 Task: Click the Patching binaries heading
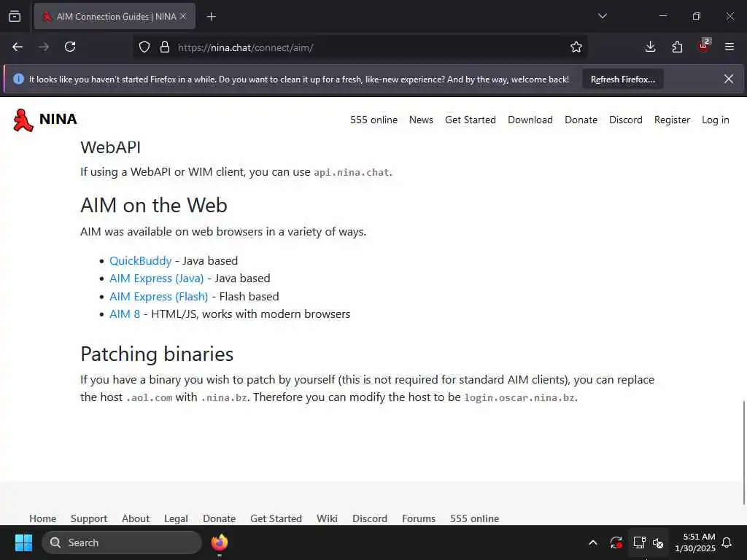[x=157, y=354]
